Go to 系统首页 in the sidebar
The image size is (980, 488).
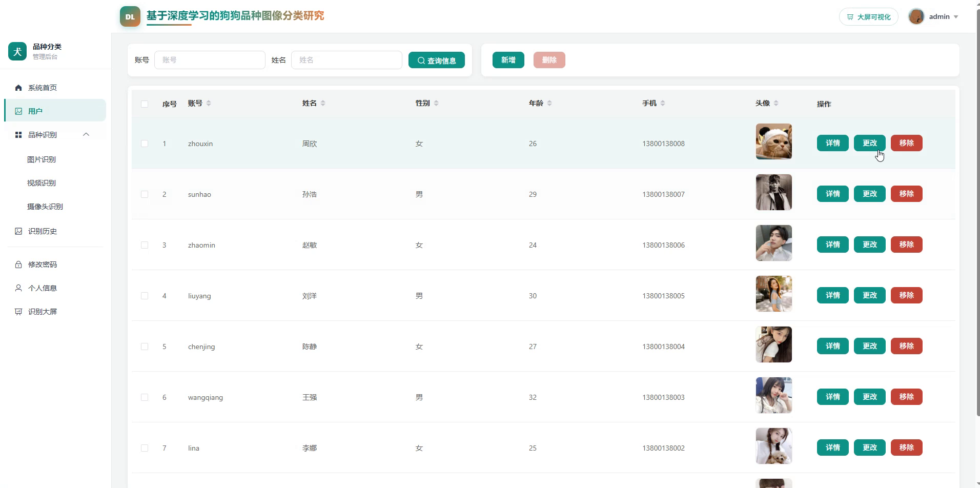43,88
